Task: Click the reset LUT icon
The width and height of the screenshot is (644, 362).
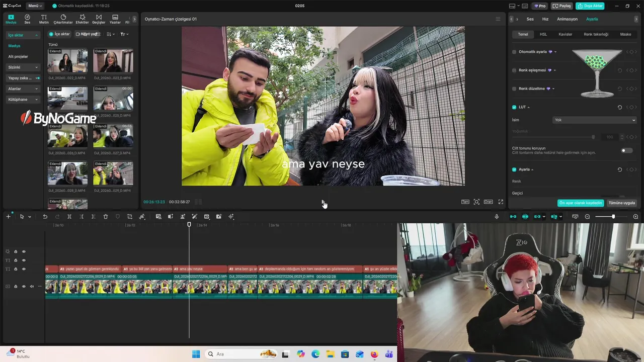Action: [619, 107]
